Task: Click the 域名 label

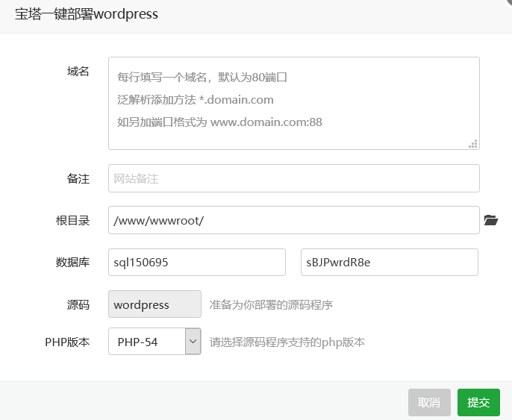Action: click(x=78, y=71)
